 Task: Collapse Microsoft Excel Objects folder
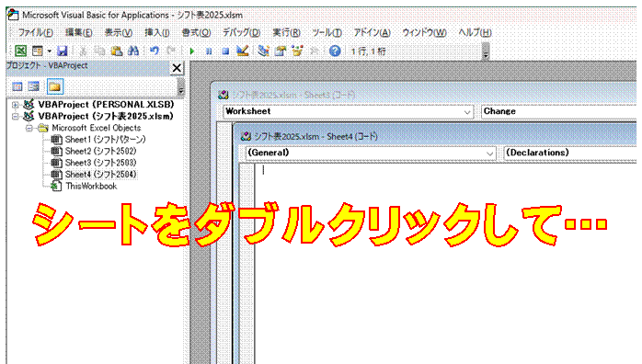29,129
